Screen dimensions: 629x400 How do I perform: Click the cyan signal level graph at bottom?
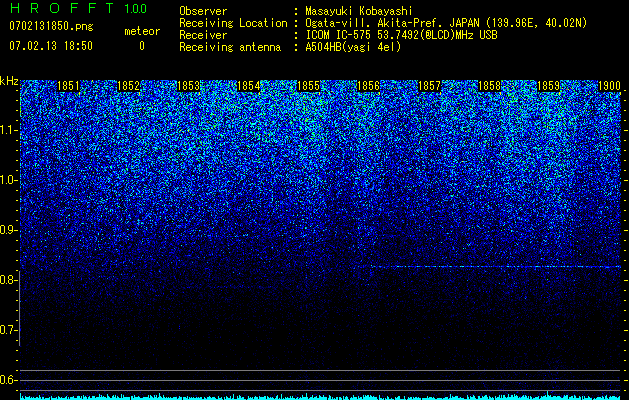click(320, 397)
